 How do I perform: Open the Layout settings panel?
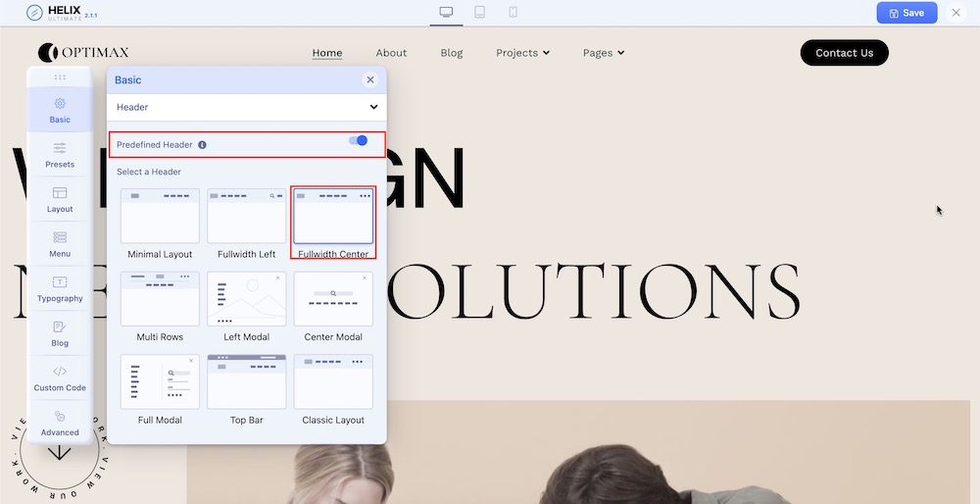tap(60, 199)
